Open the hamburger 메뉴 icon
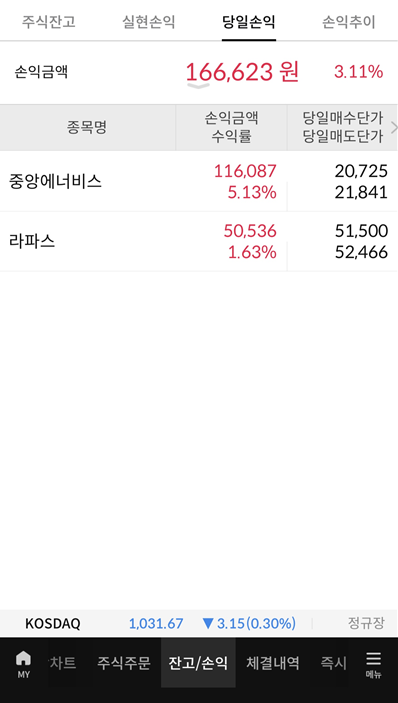Viewport: 398px width, 703px height. coord(373,664)
